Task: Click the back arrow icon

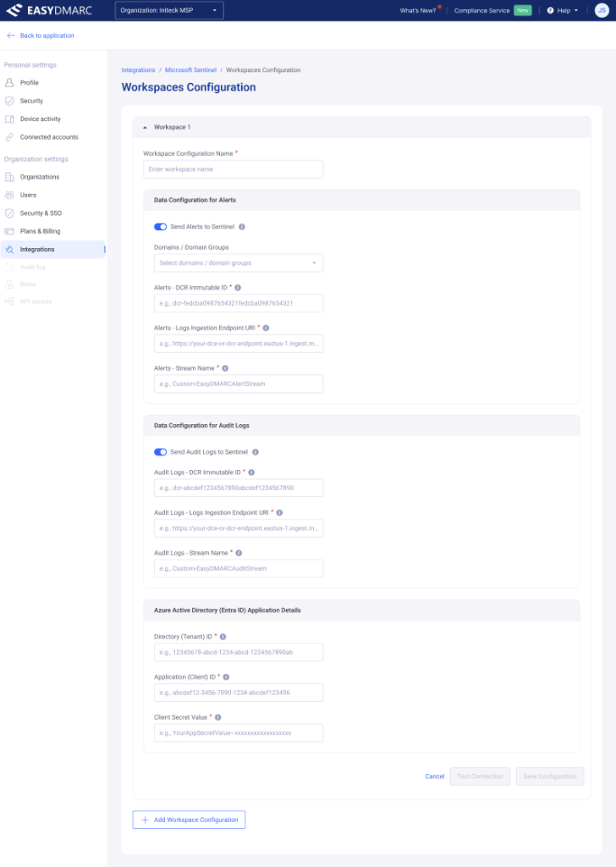Action: 10,36
